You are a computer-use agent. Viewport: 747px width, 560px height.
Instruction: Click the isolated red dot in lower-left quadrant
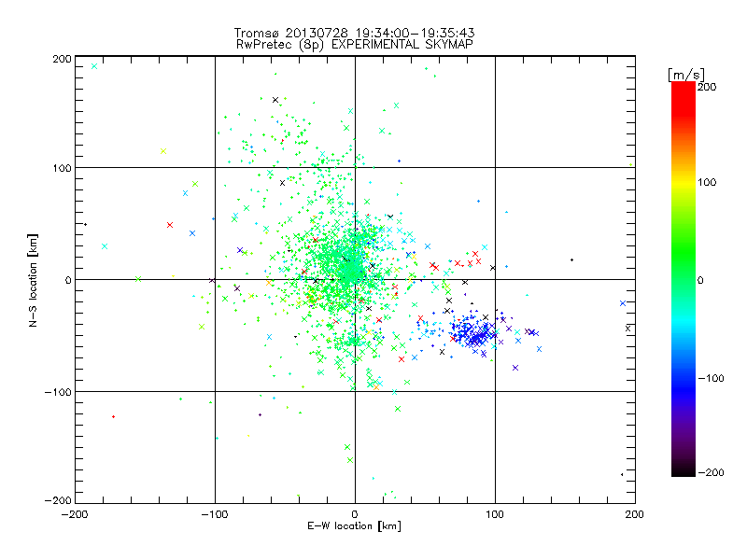tap(113, 416)
